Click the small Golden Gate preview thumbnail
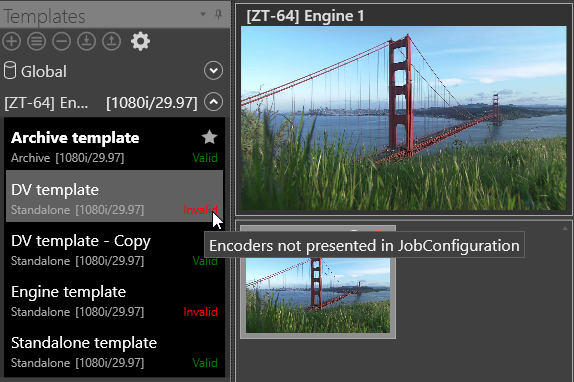574x382 pixels. [x=318, y=295]
